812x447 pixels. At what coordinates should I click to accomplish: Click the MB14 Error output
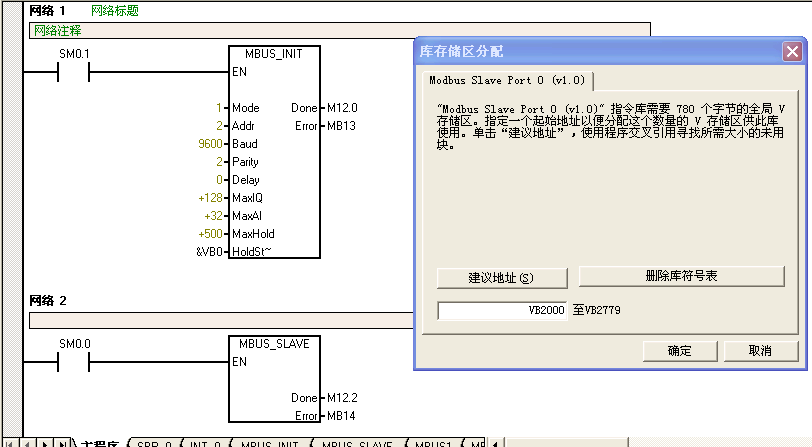point(341,416)
